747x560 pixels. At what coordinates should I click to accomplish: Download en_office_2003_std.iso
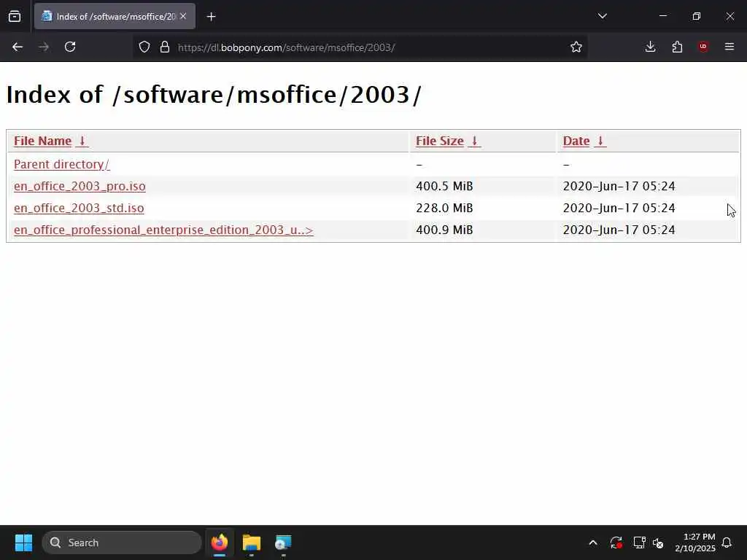click(x=79, y=208)
